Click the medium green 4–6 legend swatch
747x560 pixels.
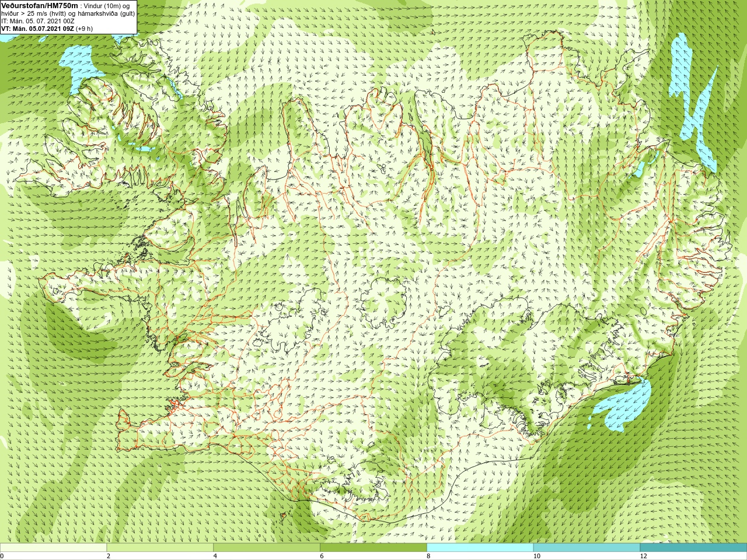[x=267, y=548]
